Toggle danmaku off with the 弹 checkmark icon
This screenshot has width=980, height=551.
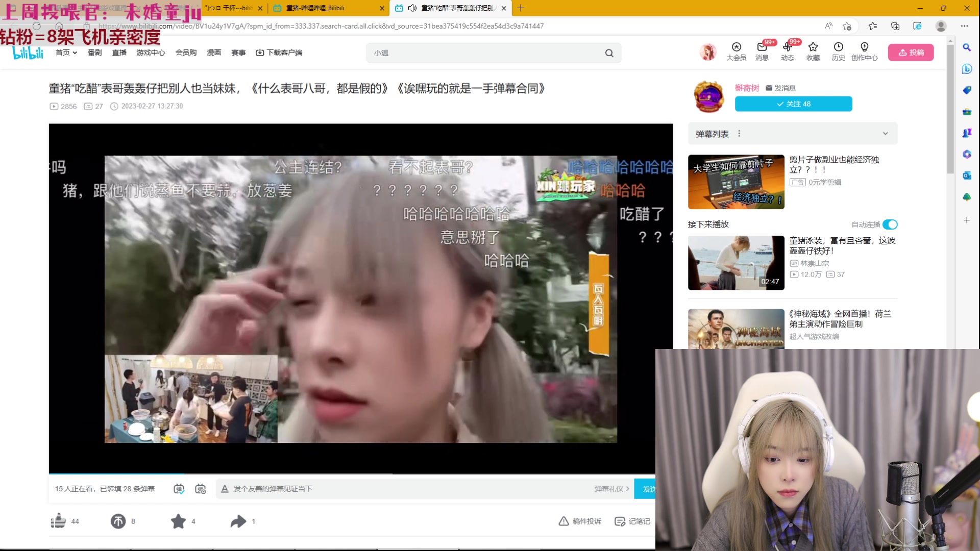(x=178, y=488)
